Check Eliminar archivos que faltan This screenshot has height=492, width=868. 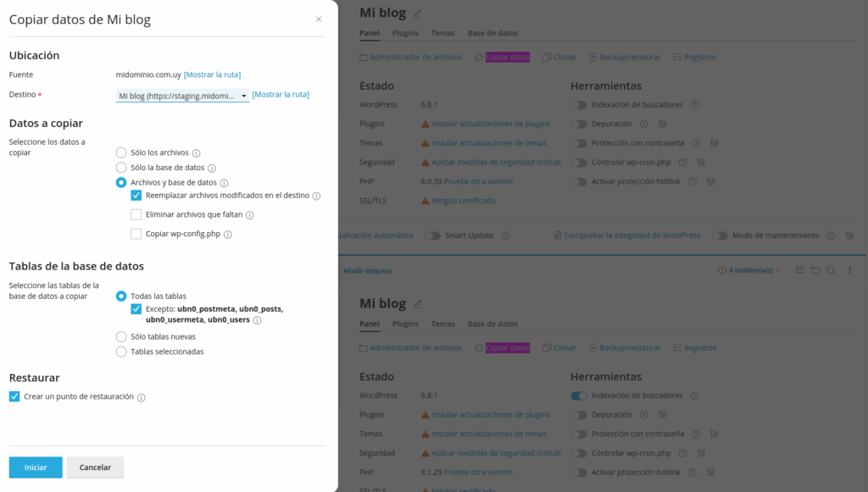coord(136,214)
